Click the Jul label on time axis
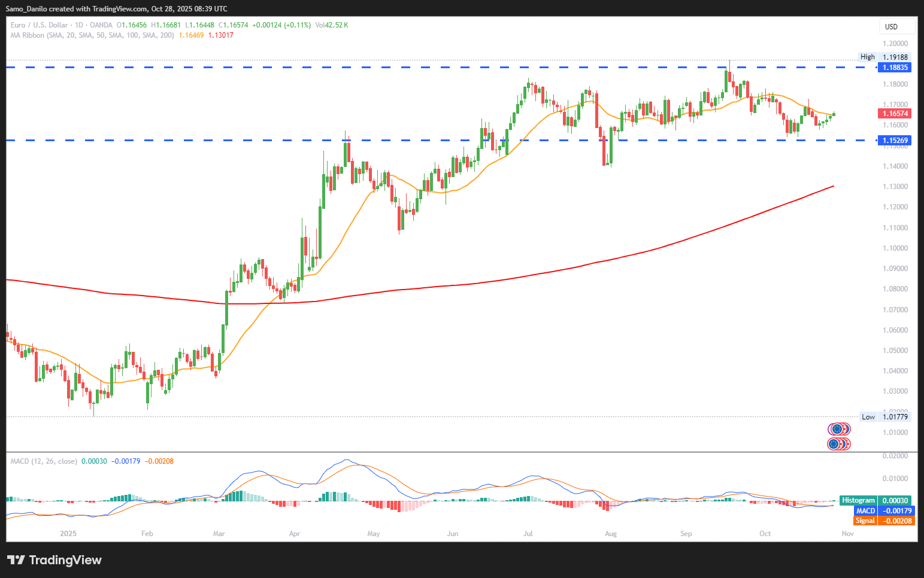This screenshot has width=924, height=578. [528, 534]
